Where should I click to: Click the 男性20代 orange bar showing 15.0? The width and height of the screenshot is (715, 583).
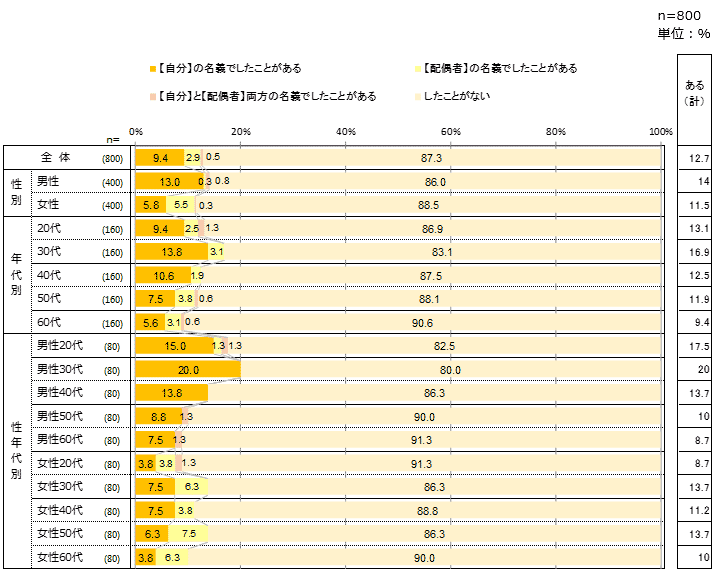coord(175,346)
